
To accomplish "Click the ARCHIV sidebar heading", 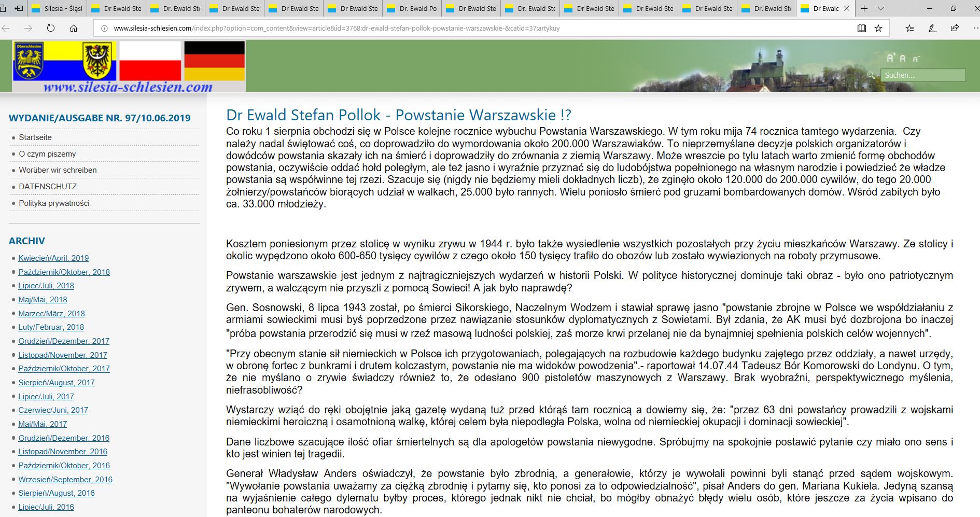I will [x=27, y=241].
